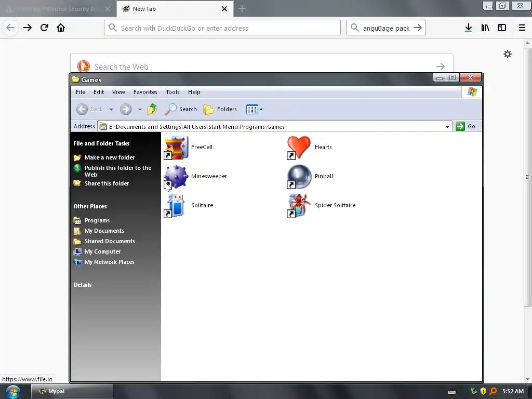Viewport: 532px width, 399px height.
Task: Open the browser library icon
Action: pos(485,28)
